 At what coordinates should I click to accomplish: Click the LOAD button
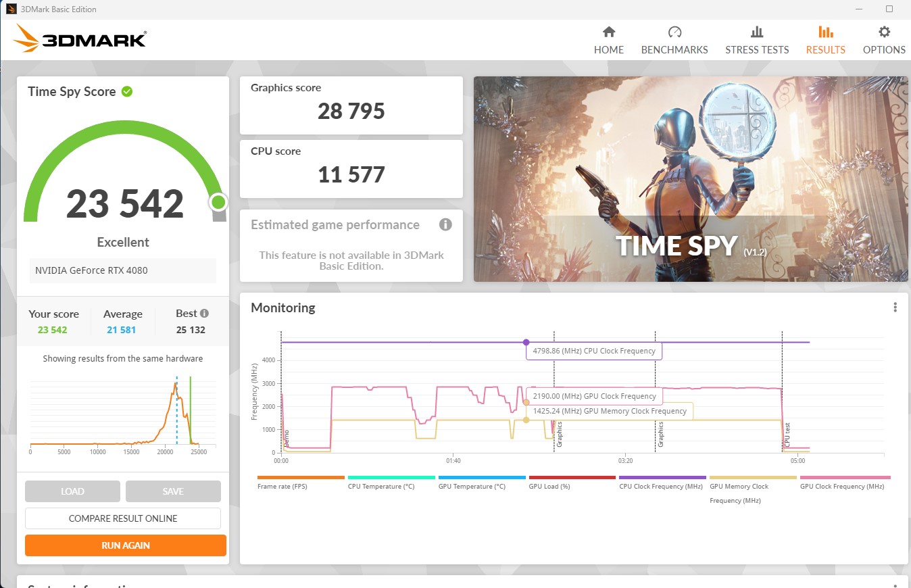click(x=72, y=491)
